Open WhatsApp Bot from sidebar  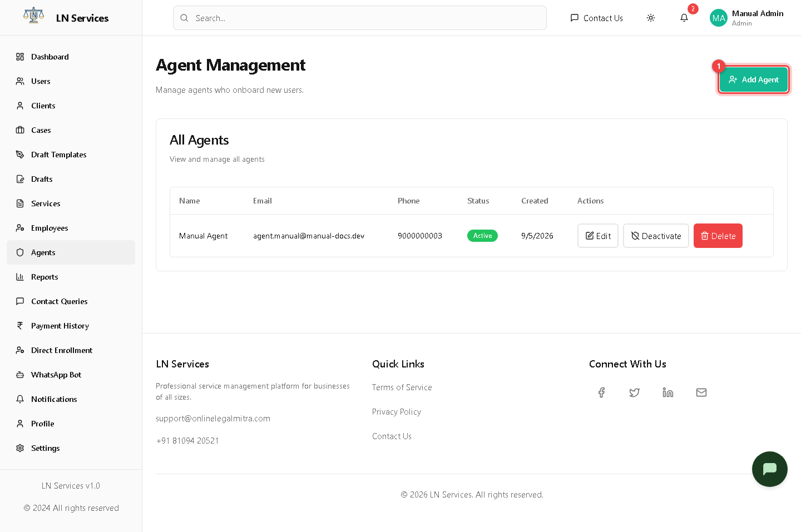(71, 375)
